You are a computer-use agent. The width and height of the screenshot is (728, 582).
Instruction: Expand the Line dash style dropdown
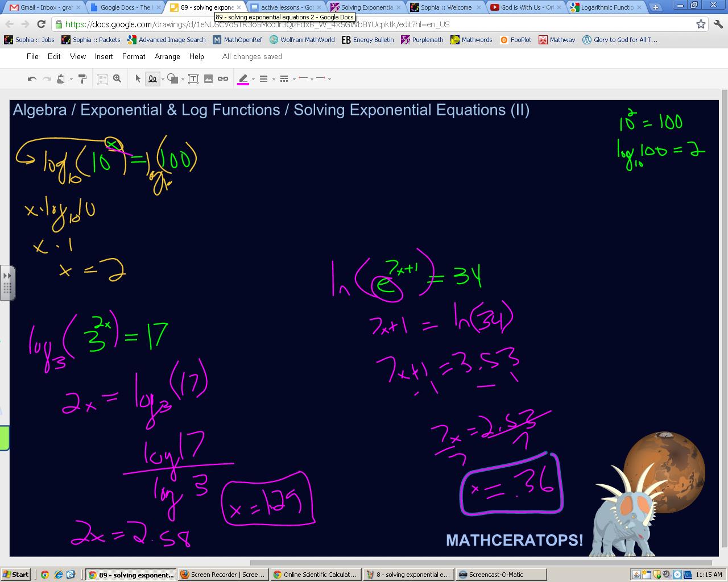tap(294, 80)
